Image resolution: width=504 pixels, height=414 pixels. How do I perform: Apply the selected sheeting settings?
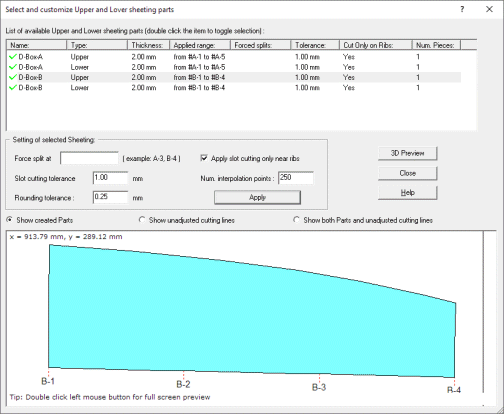click(257, 197)
